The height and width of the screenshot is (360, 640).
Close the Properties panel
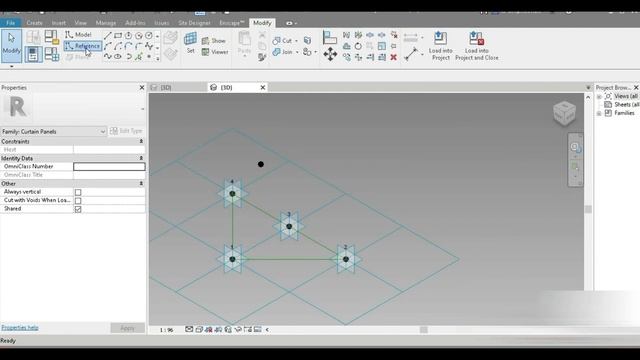[142, 87]
